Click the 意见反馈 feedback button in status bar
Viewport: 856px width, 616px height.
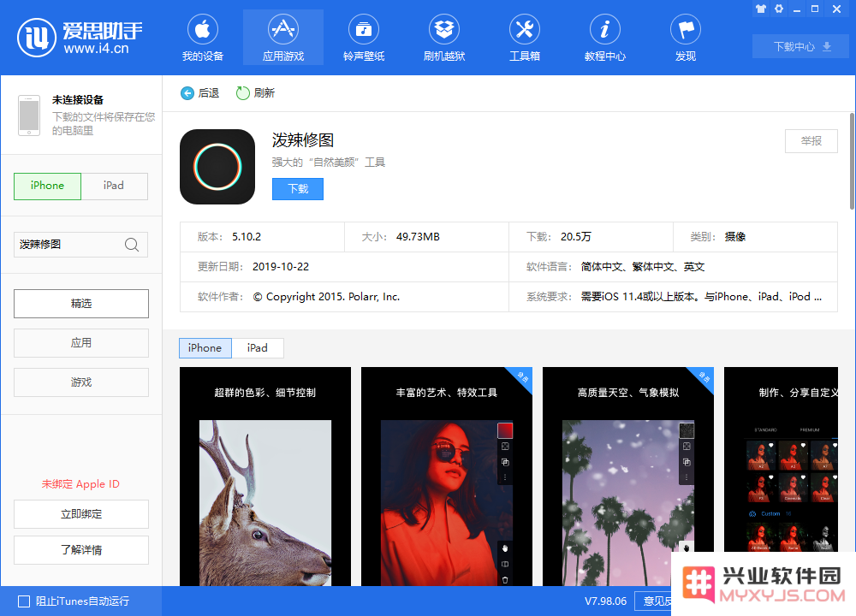[654, 601]
